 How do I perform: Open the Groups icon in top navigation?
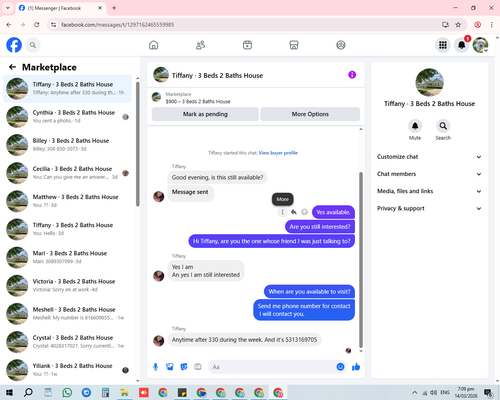341,45
